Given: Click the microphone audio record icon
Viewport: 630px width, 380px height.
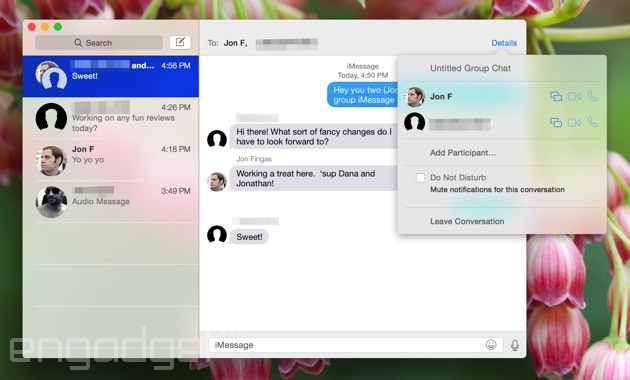Looking at the screenshot, I should (515, 345).
